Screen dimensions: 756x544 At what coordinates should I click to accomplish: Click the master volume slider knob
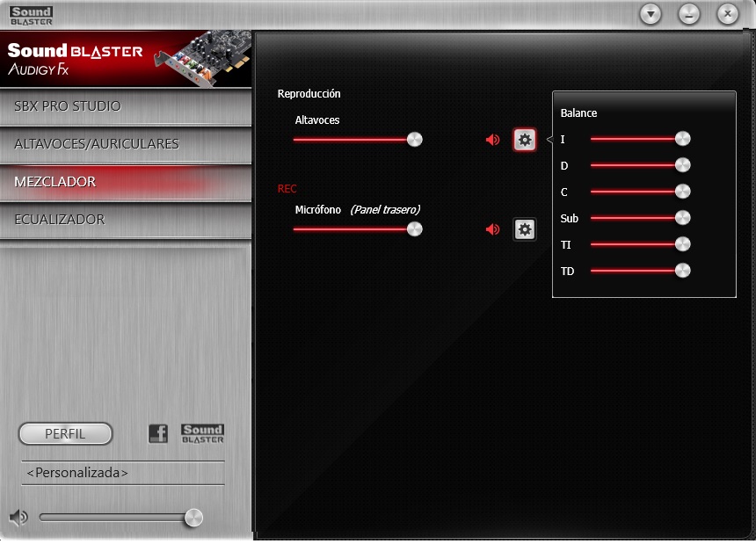click(x=193, y=518)
